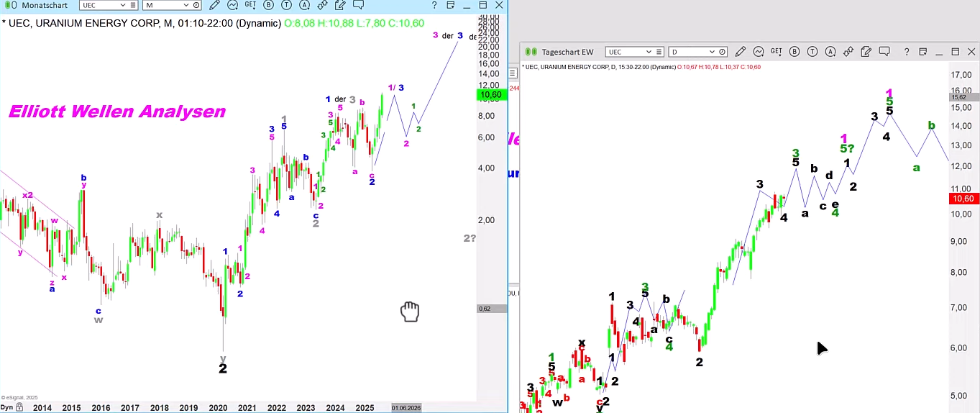The height and width of the screenshot is (413, 980).
Task: Toggle the green link indicator beside Tageschart EW
Action: pos(531,52)
